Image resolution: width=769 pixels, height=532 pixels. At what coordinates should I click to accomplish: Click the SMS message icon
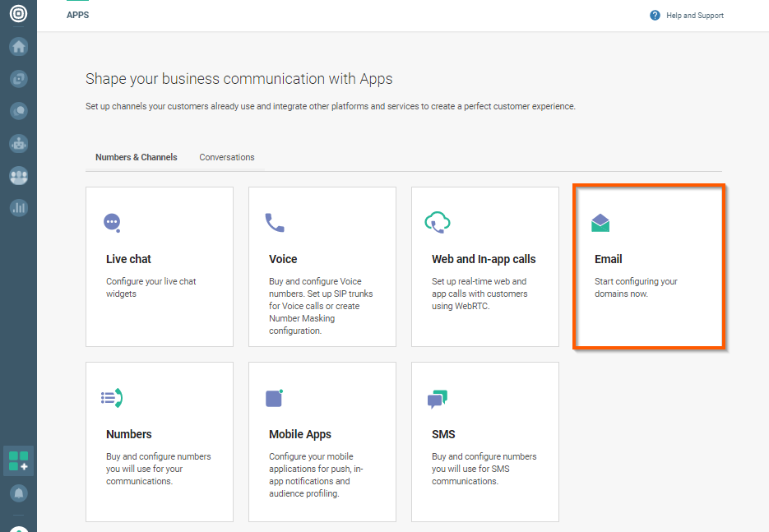click(x=438, y=397)
